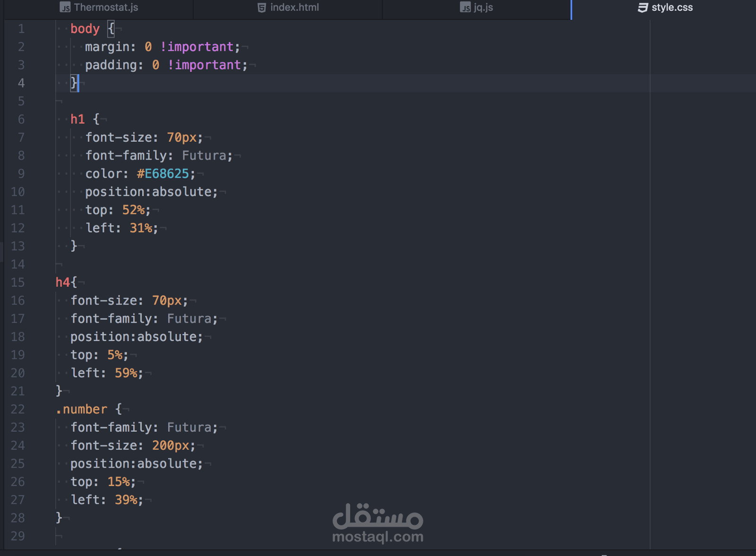Click the h4 selector text
The width and height of the screenshot is (756, 556).
pyautogui.click(x=62, y=282)
